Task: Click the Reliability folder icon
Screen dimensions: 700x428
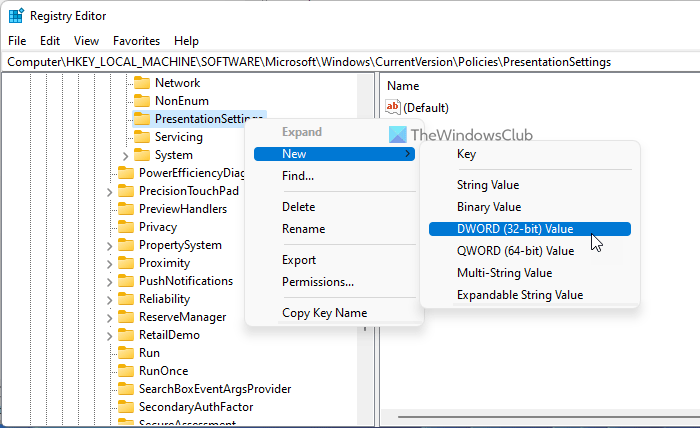Action: [126, 299]
